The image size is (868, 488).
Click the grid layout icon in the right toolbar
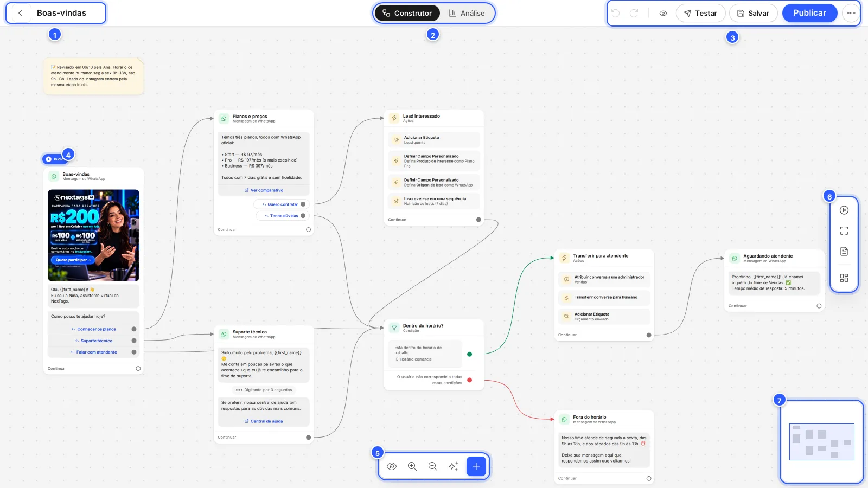point(844,278)
